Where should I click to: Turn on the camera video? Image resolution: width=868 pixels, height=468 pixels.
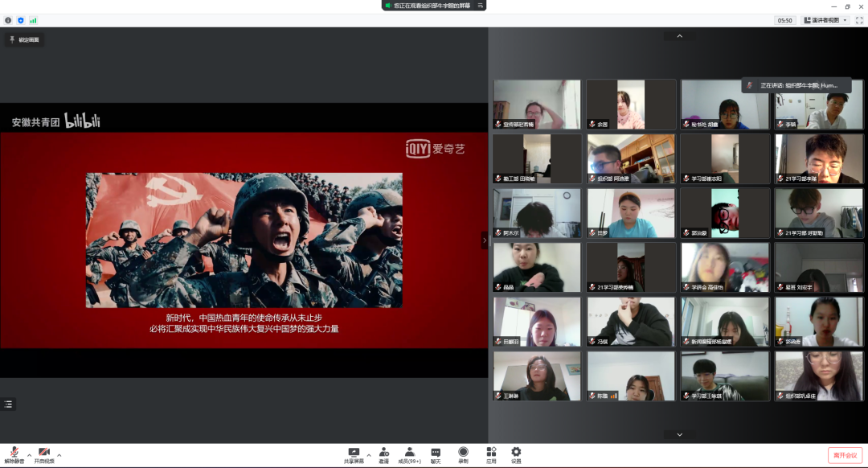tap(44, 454)
